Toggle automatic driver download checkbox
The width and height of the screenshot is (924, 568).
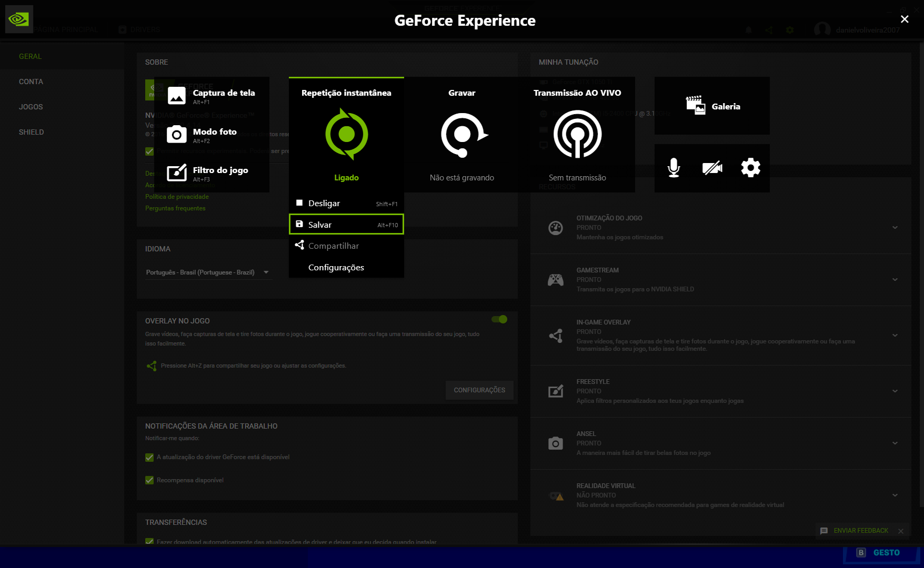click(149, 541)
